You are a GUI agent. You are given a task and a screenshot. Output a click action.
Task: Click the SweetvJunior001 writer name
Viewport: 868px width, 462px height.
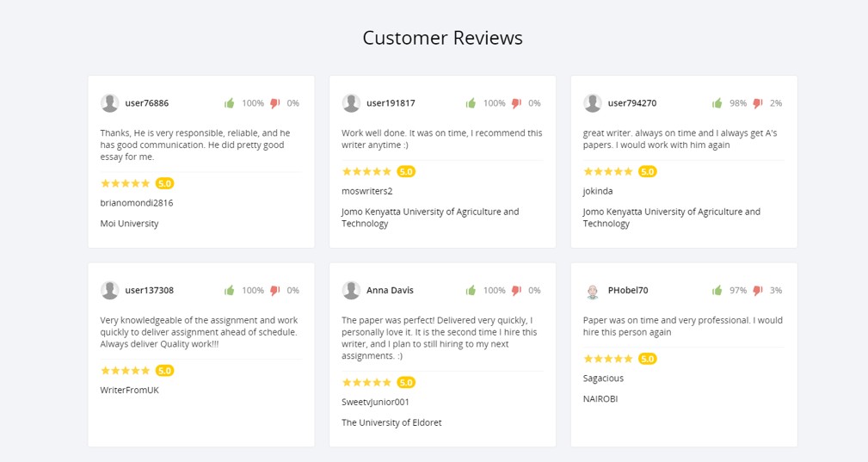[x=375, y=402]
